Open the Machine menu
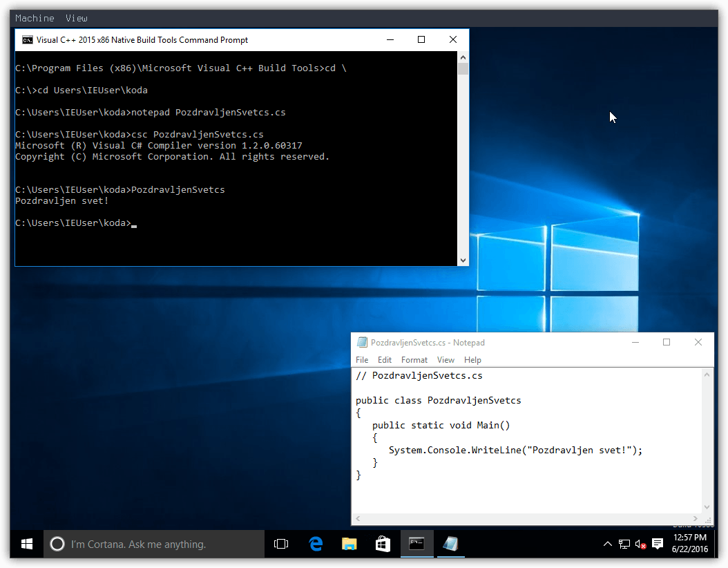 (x=35, y=18)
